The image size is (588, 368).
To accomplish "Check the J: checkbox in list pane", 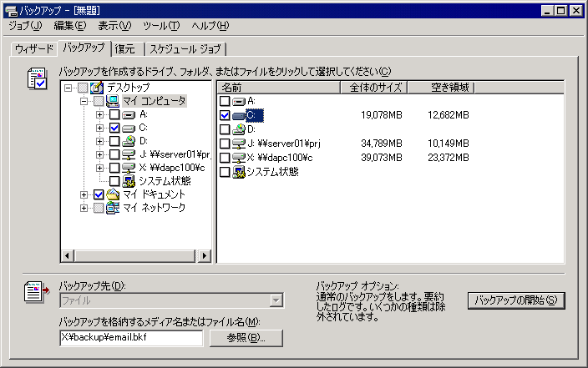I will point(225,144).
